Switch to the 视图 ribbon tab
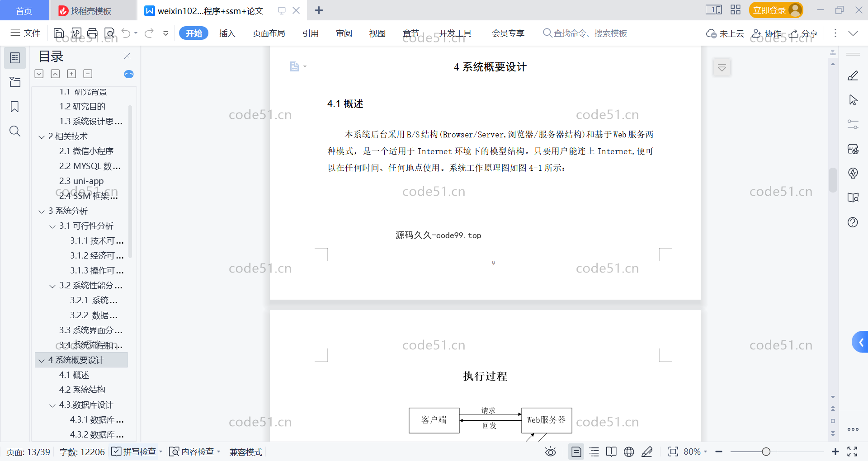 377,33
